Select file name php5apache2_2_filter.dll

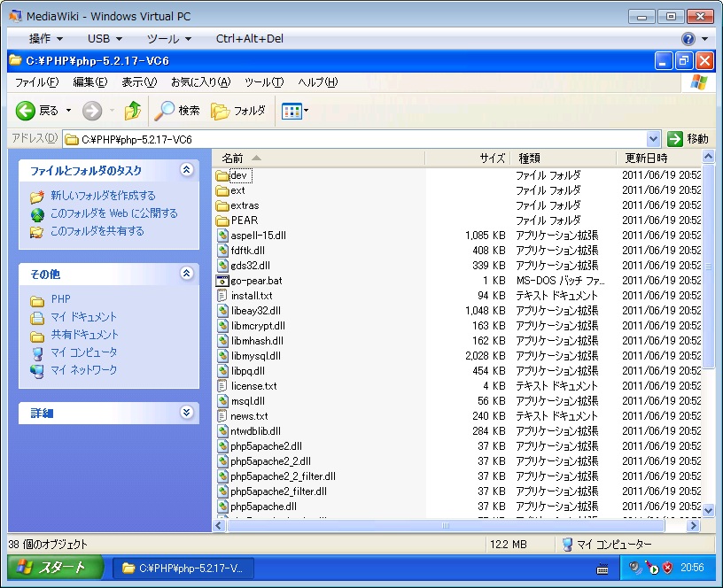tap(284, 476)
